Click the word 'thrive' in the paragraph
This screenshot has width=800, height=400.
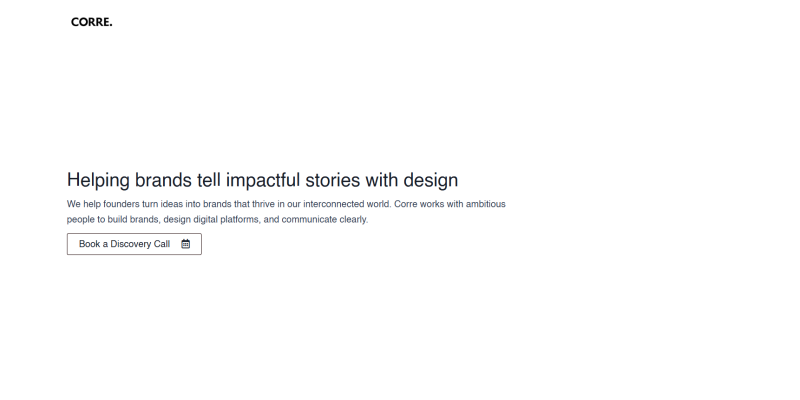click(x=271, y=204)
